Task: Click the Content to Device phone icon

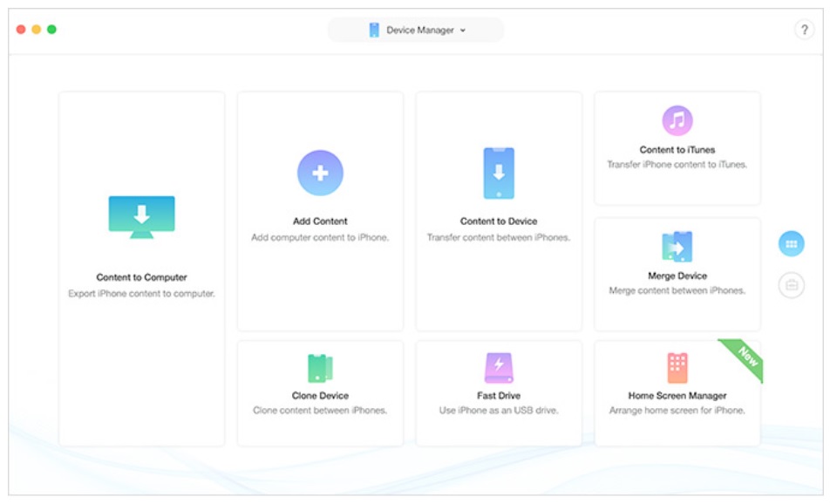Action: coord(499,174)
